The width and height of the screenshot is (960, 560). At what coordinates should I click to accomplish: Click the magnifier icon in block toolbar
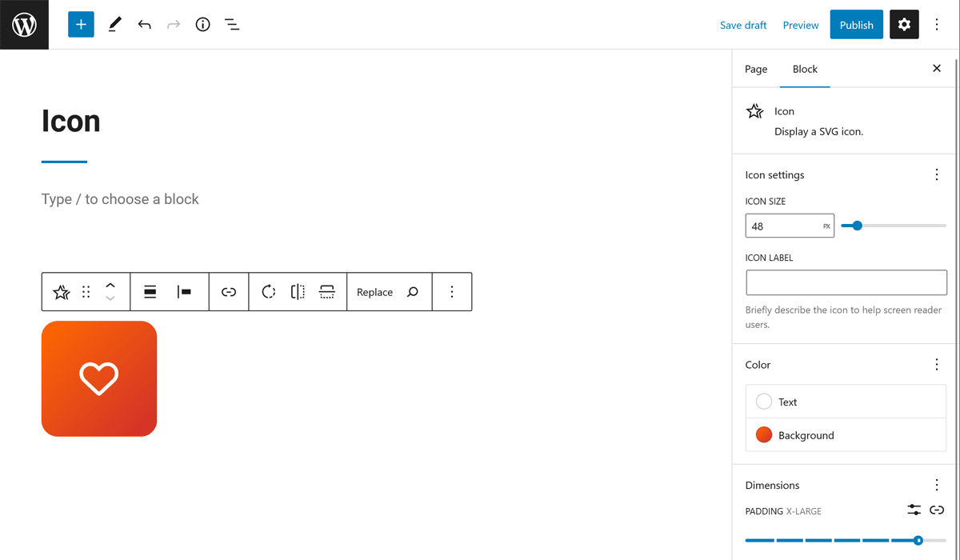coord(413,292)
